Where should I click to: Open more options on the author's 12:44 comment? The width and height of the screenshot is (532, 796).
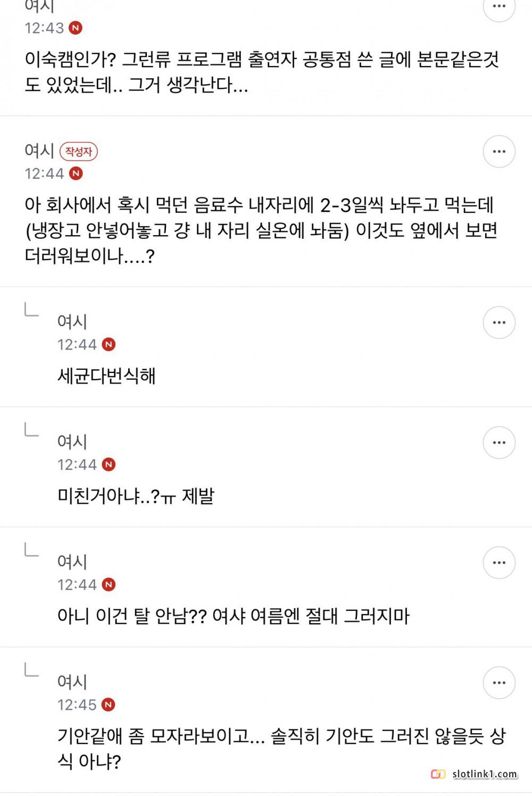[x=498, y=152]
